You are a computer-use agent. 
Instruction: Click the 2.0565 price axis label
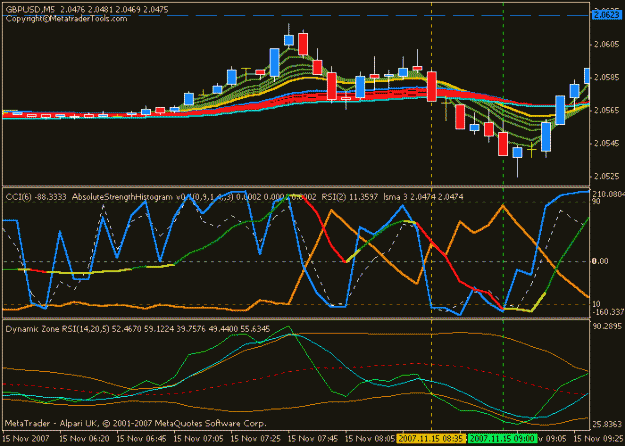607,110
